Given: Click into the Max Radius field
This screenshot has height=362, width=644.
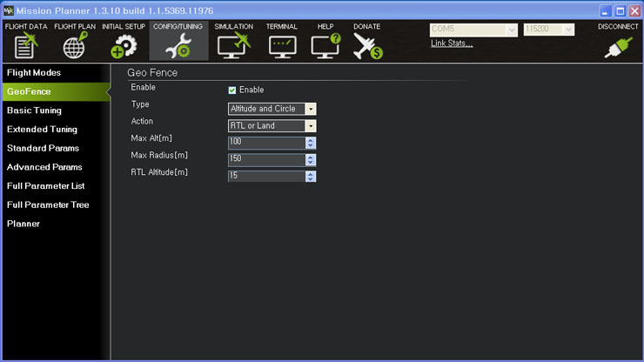Looking at the screenshot, I should (x=266, y=159).
